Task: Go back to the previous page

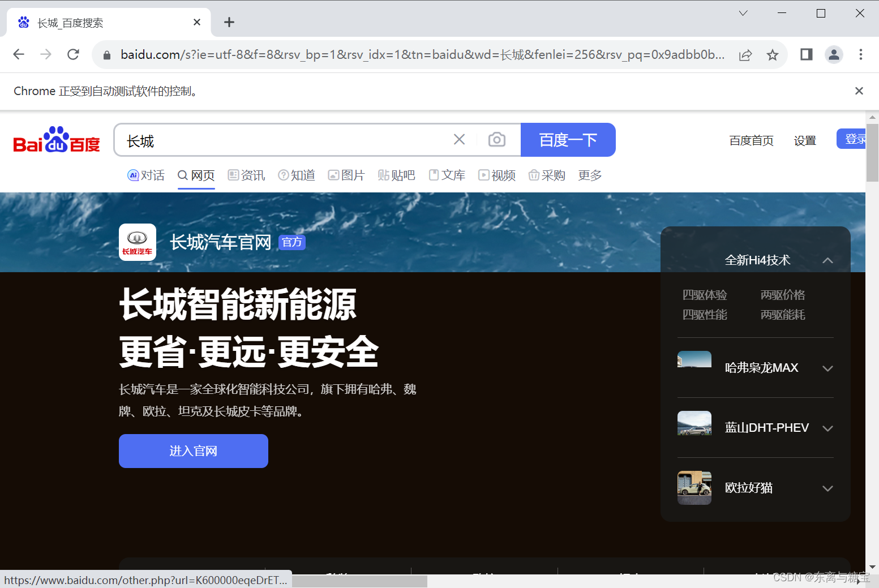Action: click(x=19, y=54)
